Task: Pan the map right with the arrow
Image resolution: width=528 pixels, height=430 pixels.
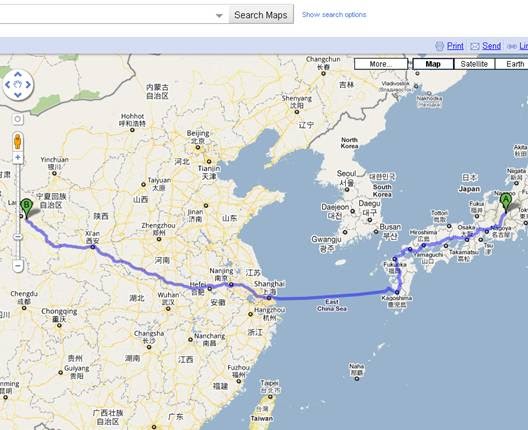Action: point(28,85)
